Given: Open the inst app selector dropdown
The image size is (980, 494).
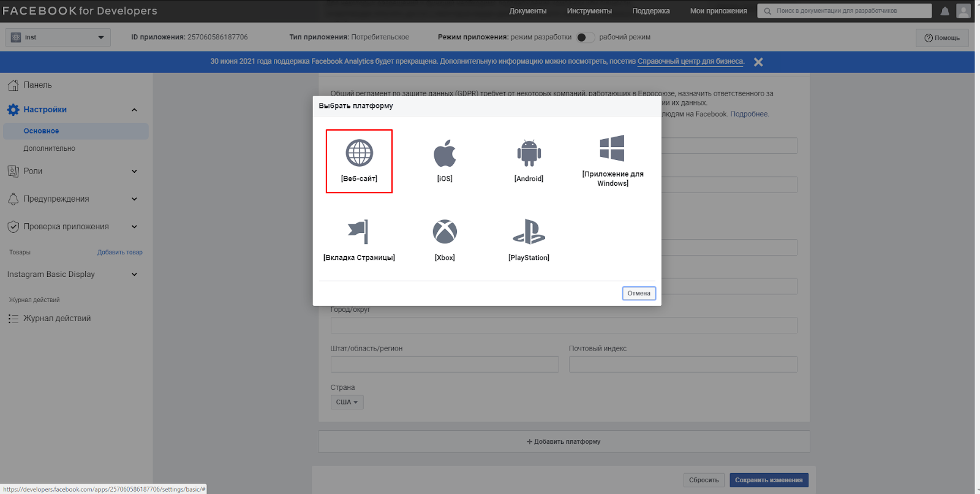Looking at the screenshot, I should [x=58, y=37].
